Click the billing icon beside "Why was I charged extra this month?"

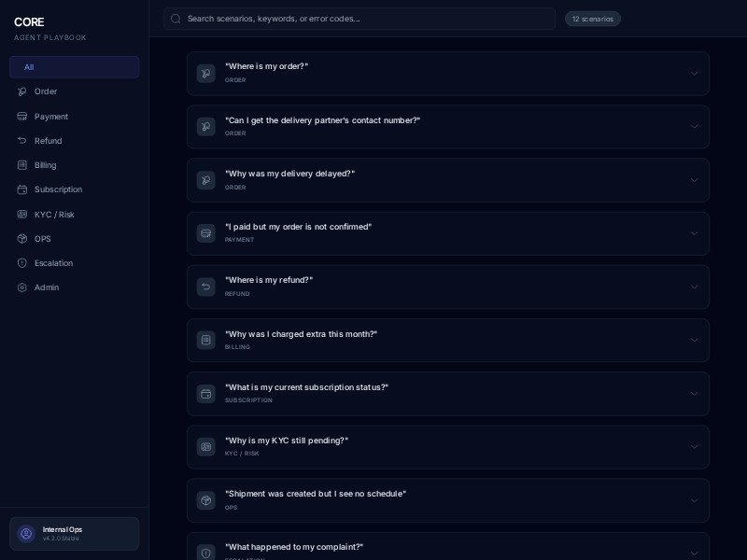click(206, 340)
